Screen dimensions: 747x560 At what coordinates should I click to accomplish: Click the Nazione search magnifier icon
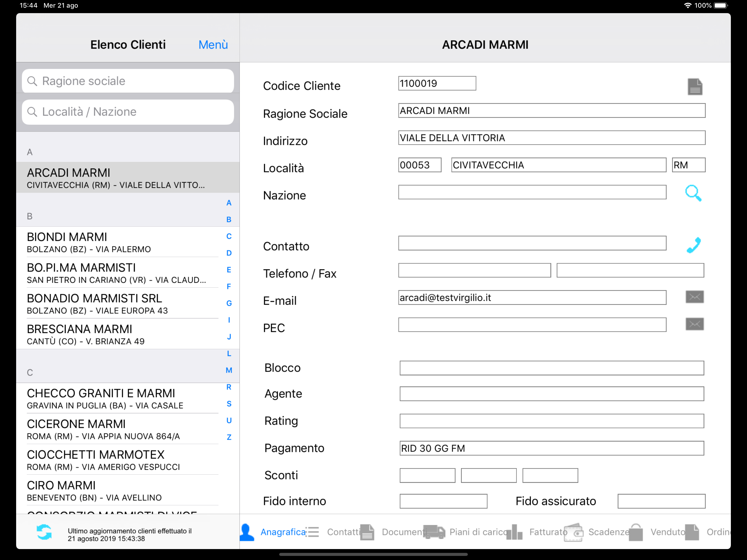point(693,193)
